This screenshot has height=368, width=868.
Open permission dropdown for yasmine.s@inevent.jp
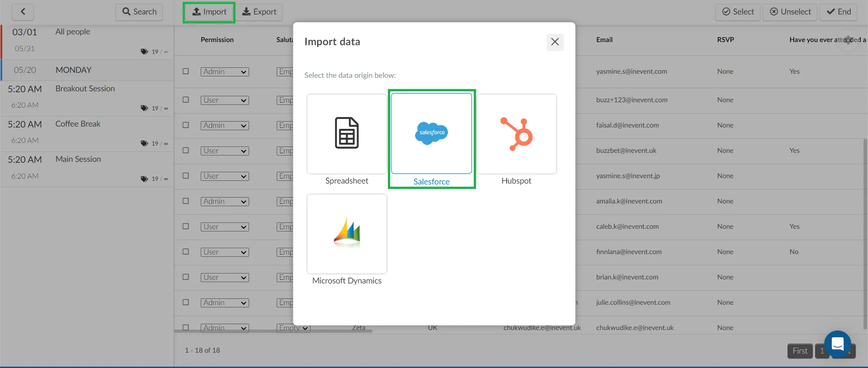(225, 176)
